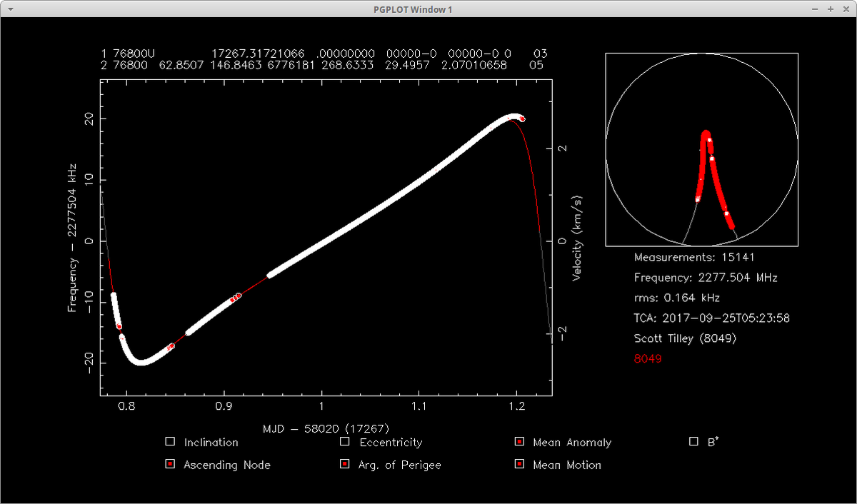Image resolution: width=857 pixels, height=504 pixels.
Task: Open the window menu arrow in title bar
Action: (x=10, y=9)
